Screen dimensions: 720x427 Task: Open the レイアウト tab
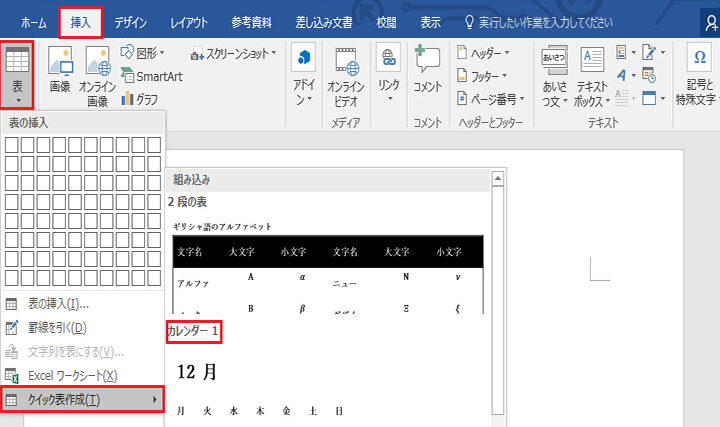189,22
